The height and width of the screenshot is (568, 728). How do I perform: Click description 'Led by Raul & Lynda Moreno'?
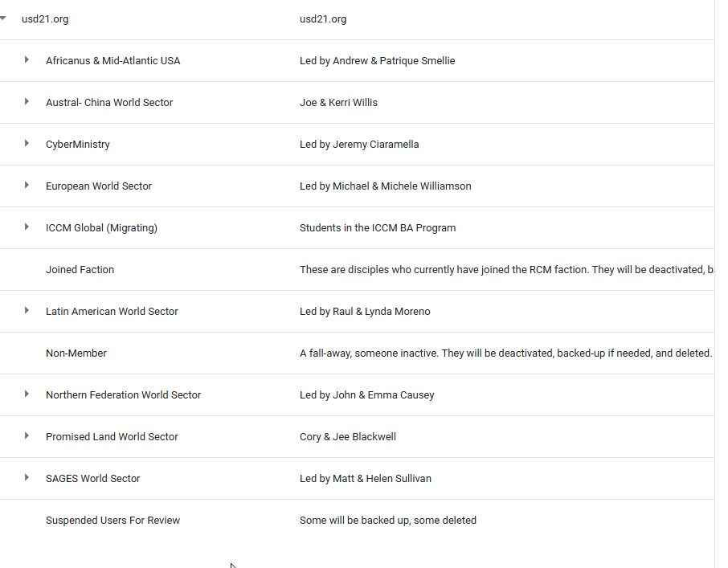365,312
